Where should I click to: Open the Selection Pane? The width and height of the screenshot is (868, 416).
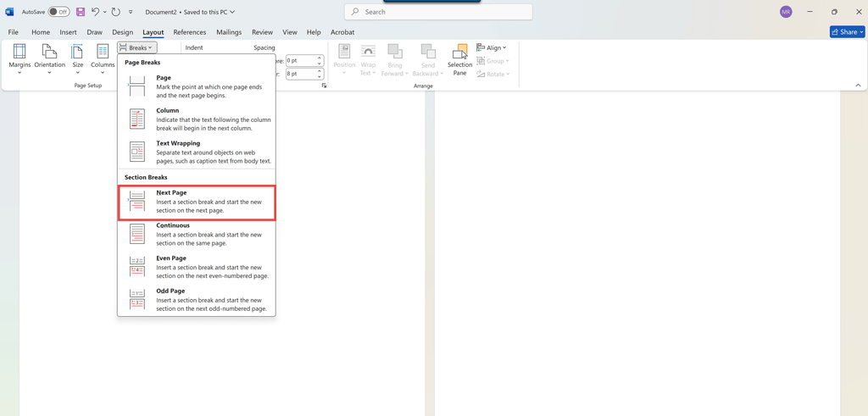click(x=460, y=60)
